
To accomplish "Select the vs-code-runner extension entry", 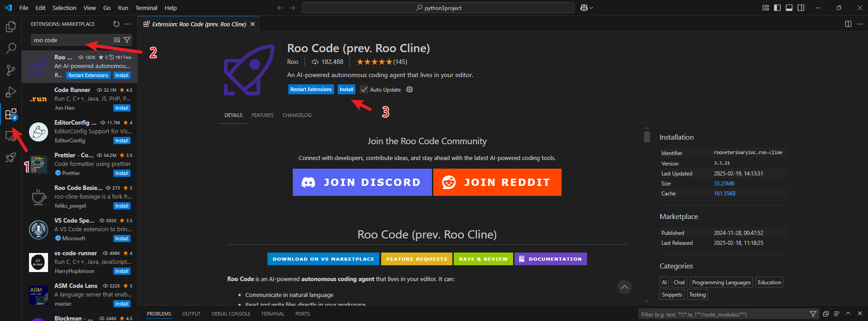I will [79, 262].
